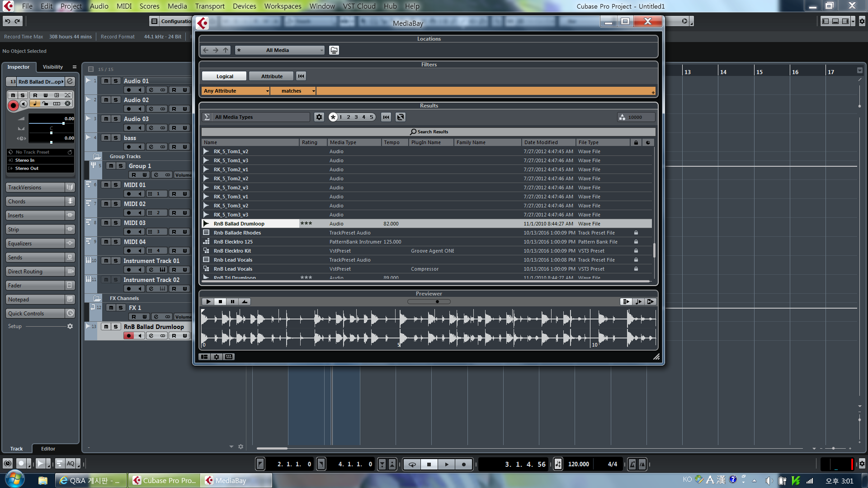The width and height of the screenshot is (868, 488).
Task: Open MediaBay results list setup gear
Action: tap(319, 117)
